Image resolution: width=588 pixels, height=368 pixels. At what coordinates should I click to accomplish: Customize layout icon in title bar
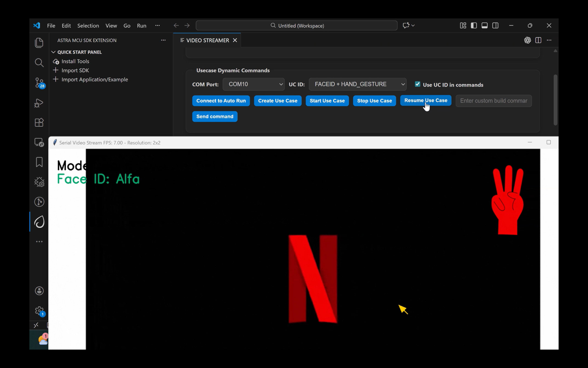[x=463, y=26]
